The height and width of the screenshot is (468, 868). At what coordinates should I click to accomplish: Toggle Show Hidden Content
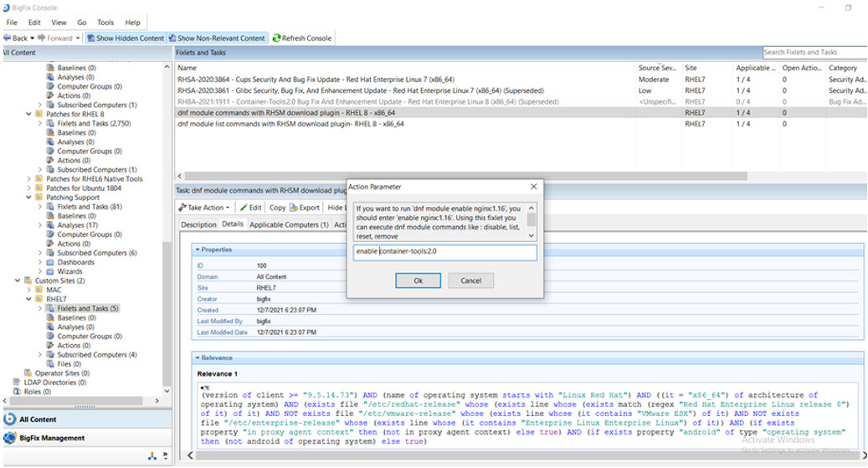(x=125, y=39)
